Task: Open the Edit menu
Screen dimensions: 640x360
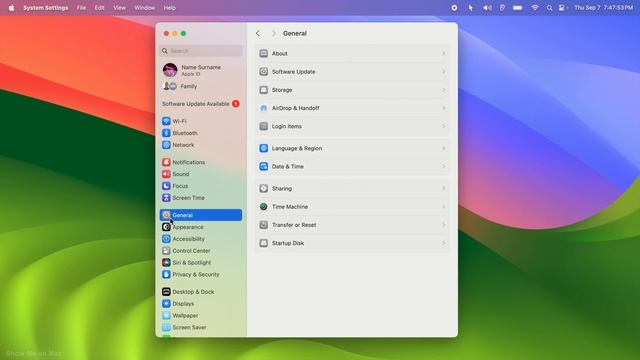Action: [99, 8]
